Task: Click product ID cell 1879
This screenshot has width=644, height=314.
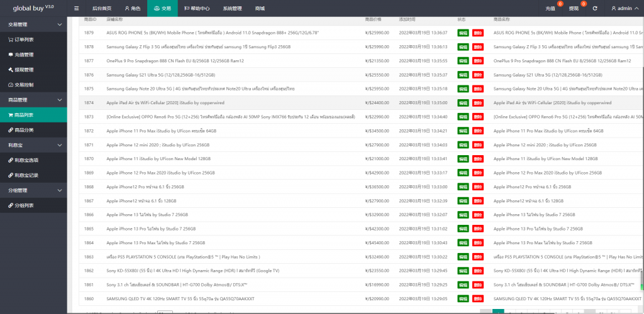Action: [89, 33]
